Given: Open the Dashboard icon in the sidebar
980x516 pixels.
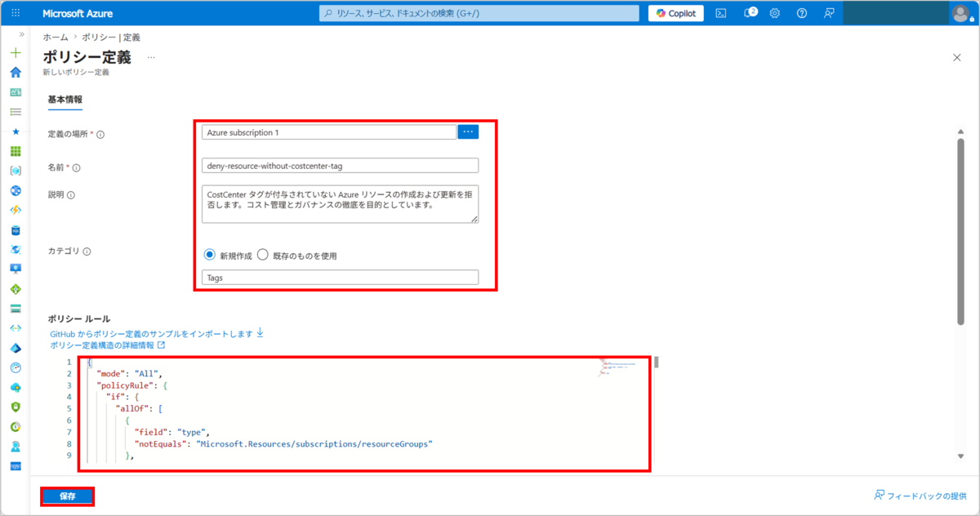Looking at the screenshot, I should pyautogui.click(x=16, y=92).
